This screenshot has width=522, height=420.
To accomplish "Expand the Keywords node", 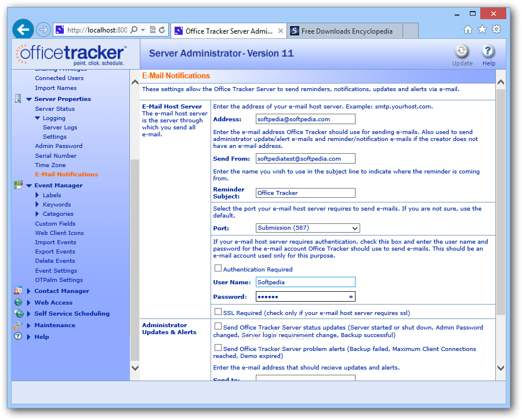I will click(37, 204).
